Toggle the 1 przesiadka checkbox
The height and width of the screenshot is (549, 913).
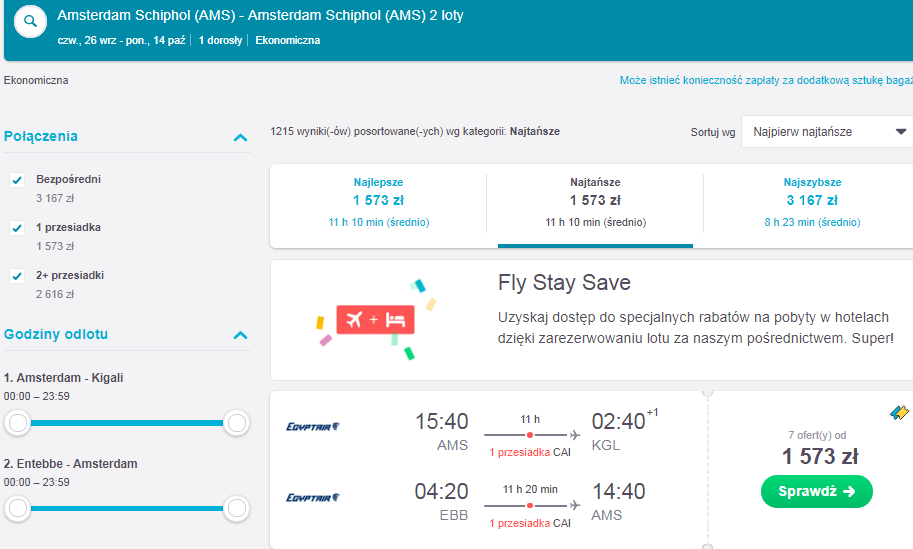click(17, 228)
